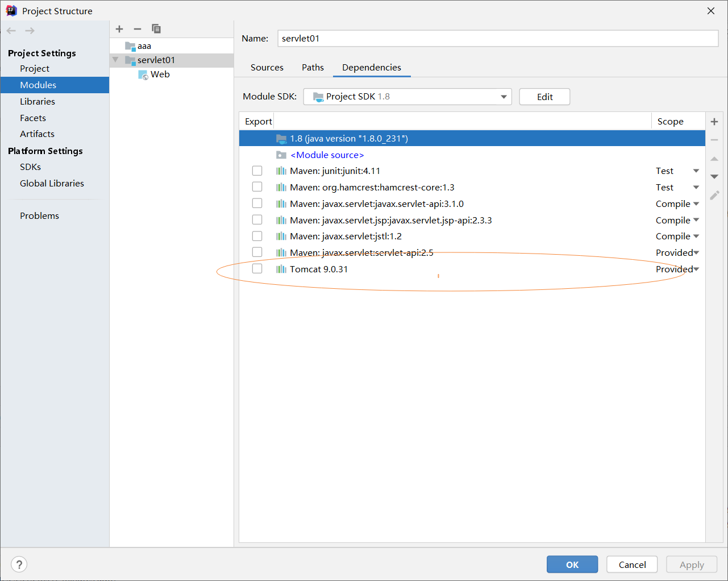Click the Tomcat 9.0.31 library icon
728x581 pixels.
[x=281, y=269]
